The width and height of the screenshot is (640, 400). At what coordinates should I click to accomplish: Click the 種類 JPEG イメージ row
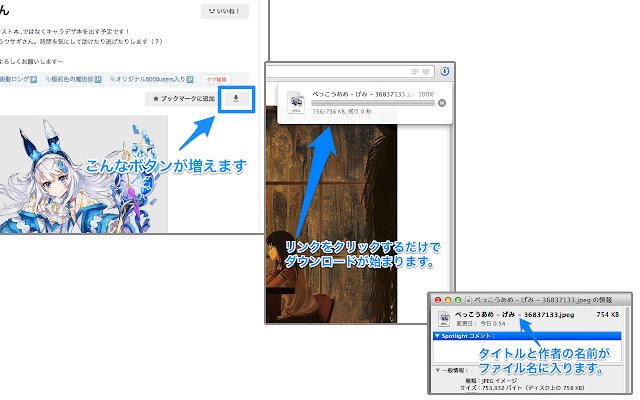491,380
